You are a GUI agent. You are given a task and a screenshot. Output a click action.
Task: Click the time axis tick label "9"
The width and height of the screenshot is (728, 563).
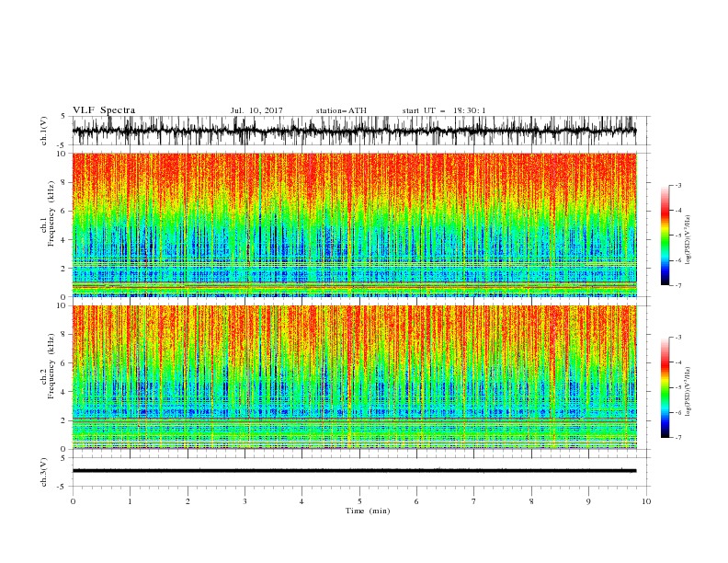588,501
